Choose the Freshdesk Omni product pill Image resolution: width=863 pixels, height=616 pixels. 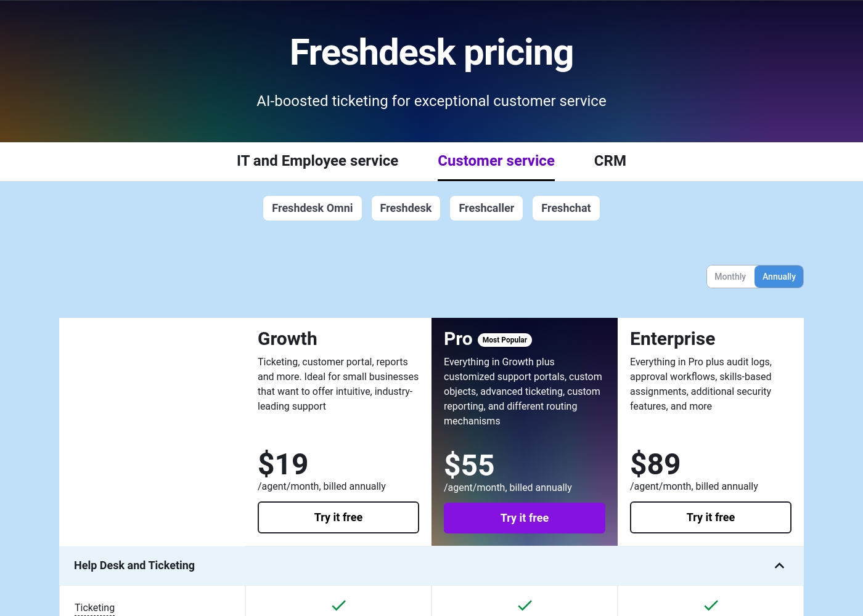click(313, 208)
